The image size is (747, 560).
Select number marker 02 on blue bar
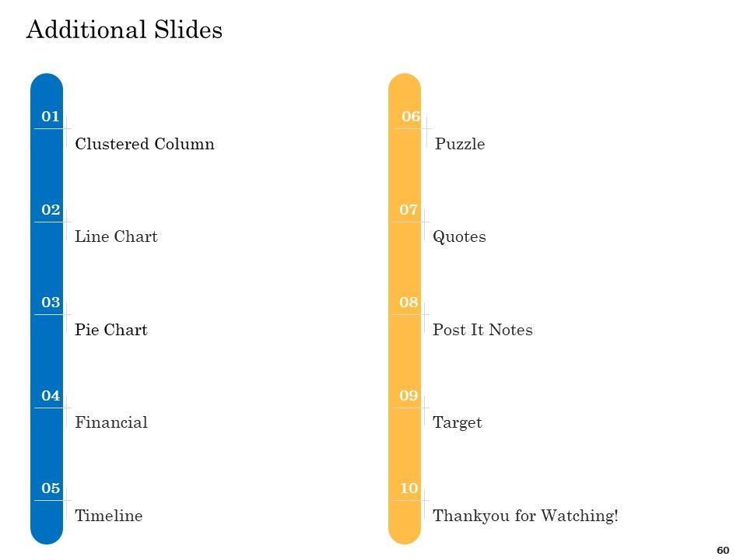[x=51, y=210]
